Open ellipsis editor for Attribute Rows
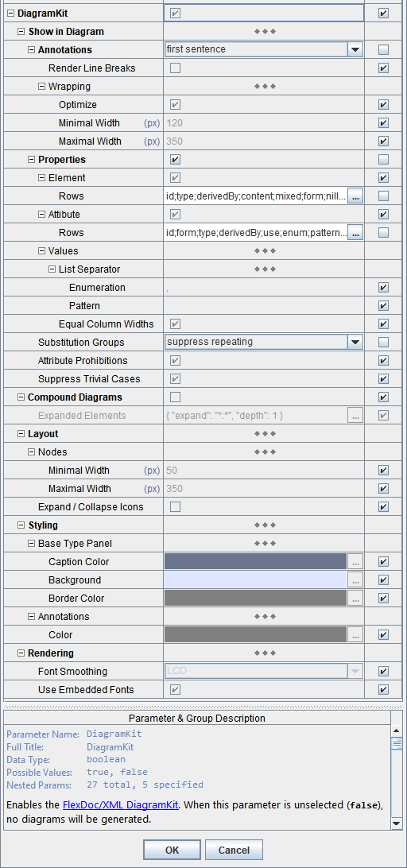The image size is (407, 868). click(355, 232)
